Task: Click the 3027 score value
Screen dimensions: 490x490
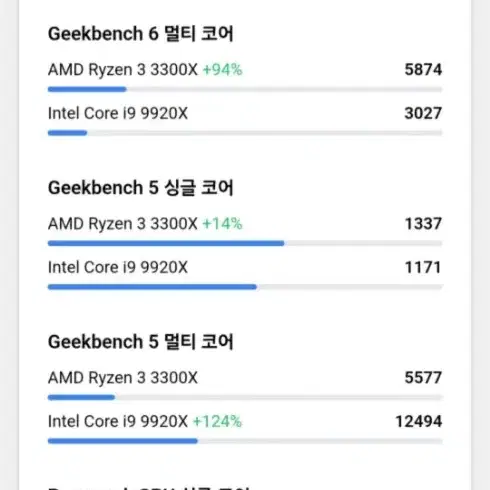Action: pos(423,113)
